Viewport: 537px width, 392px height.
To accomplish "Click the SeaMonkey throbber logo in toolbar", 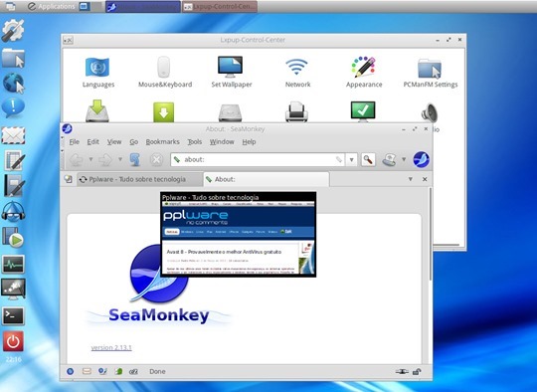I will tap(421, 159).
